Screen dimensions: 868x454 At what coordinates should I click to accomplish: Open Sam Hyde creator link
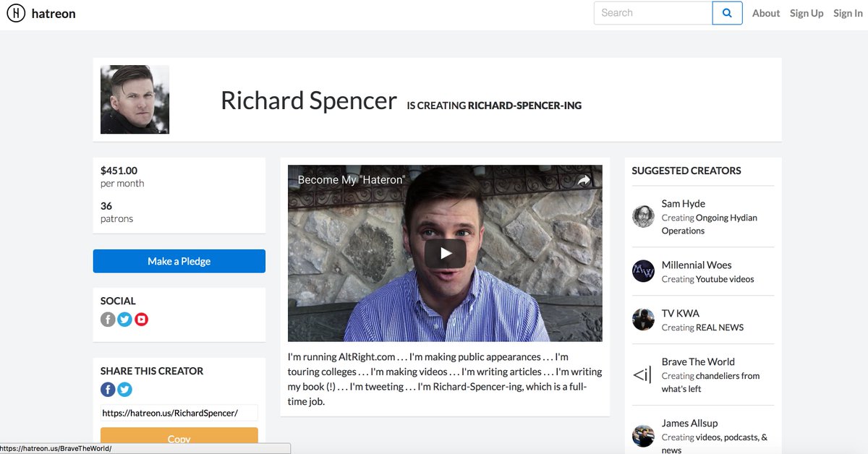pyautogui.click(x=684, y=204)
